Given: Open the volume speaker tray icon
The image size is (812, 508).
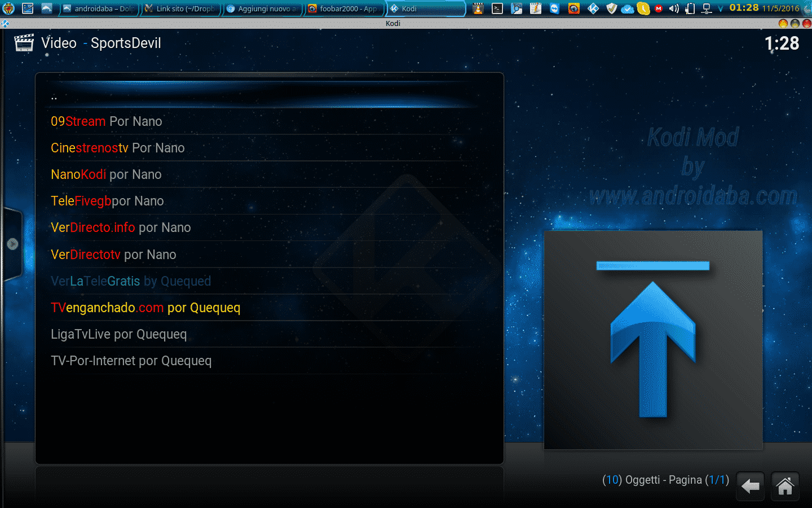Looking at the screenshot, I should (x=674, y=8).
